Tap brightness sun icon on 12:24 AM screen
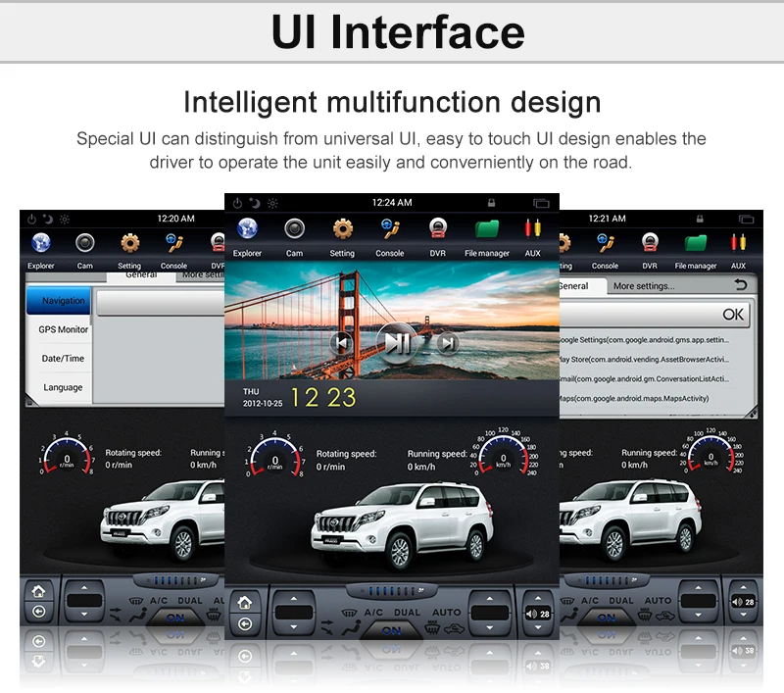The image size is (784, 693). tap(272, 203)
